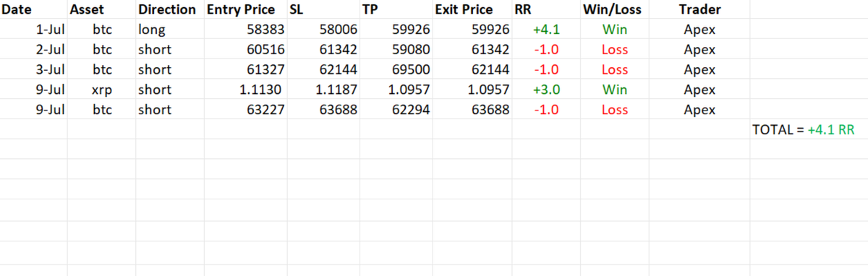Select stop loss value 63688 in SL column
Viewport: 868px width, 276px height.
click(x=323, y=110)
